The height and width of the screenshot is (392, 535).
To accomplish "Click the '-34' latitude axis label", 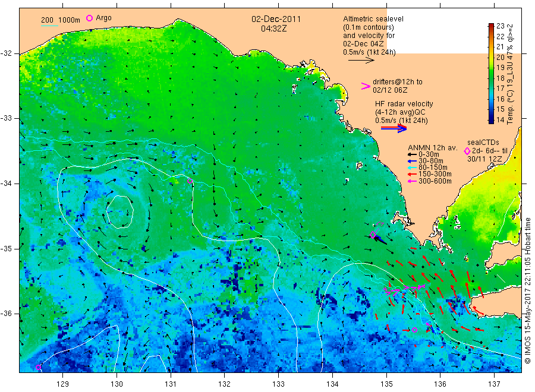I will (6, 184).
